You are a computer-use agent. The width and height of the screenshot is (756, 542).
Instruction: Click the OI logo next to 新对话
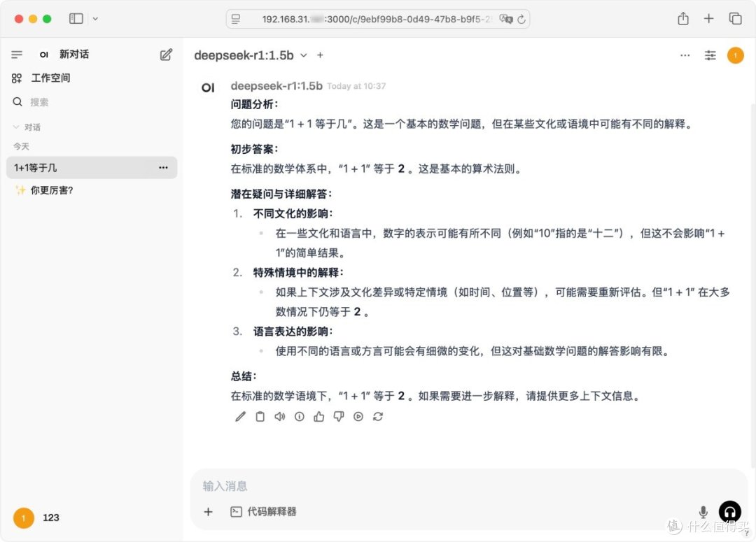tap(44, 55)
